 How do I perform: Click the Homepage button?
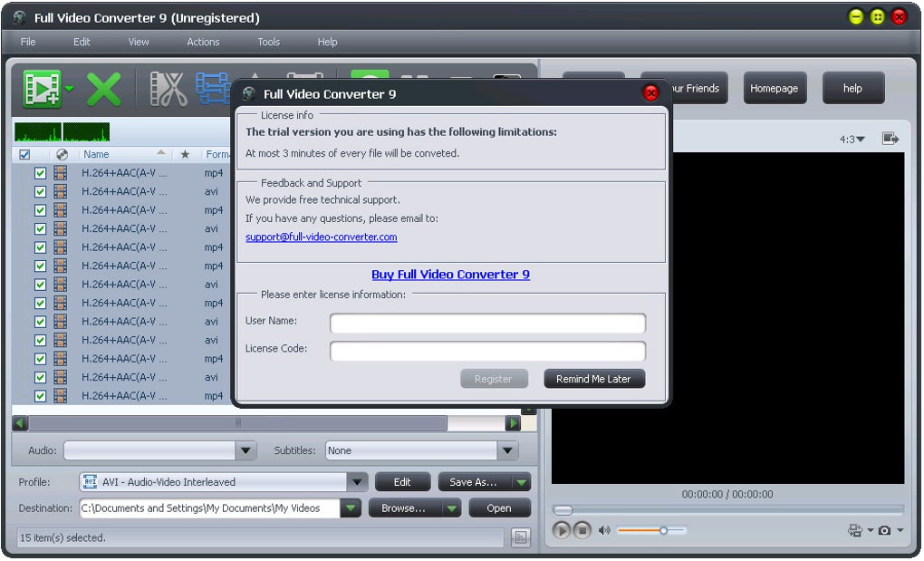tap(775, 89)
